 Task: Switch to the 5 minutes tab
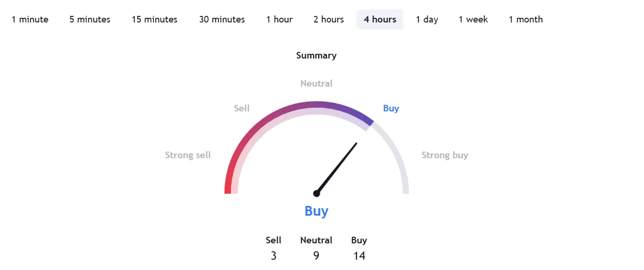90,19
